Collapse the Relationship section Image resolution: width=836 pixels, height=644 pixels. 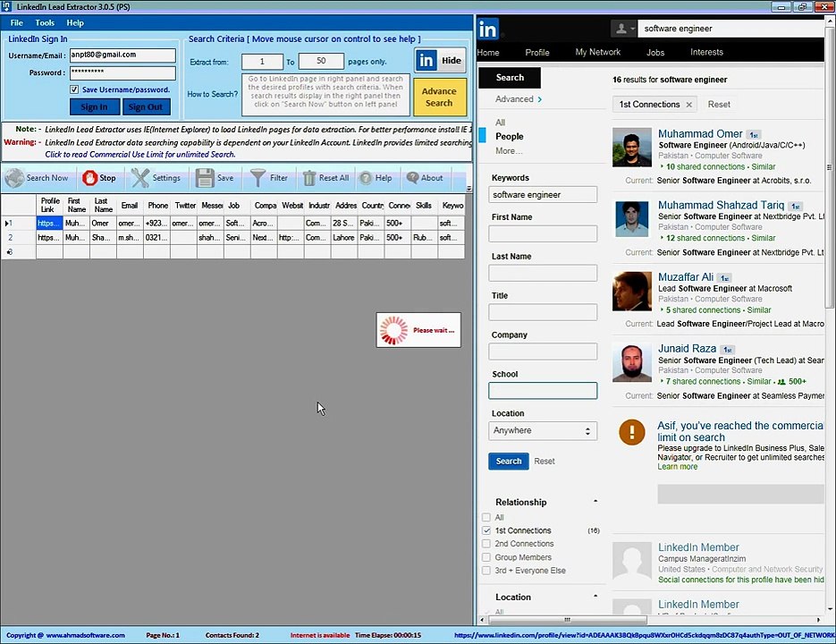click(595, 502)
